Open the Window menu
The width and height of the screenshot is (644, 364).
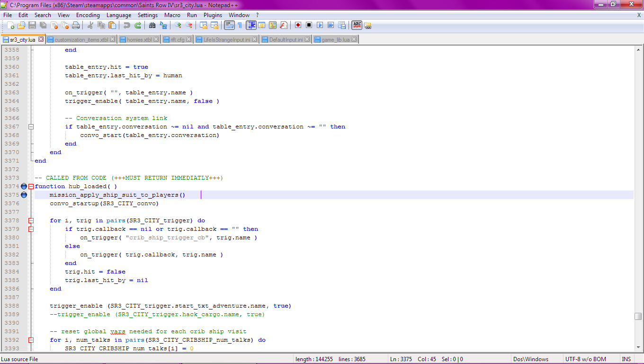point(239,15)
